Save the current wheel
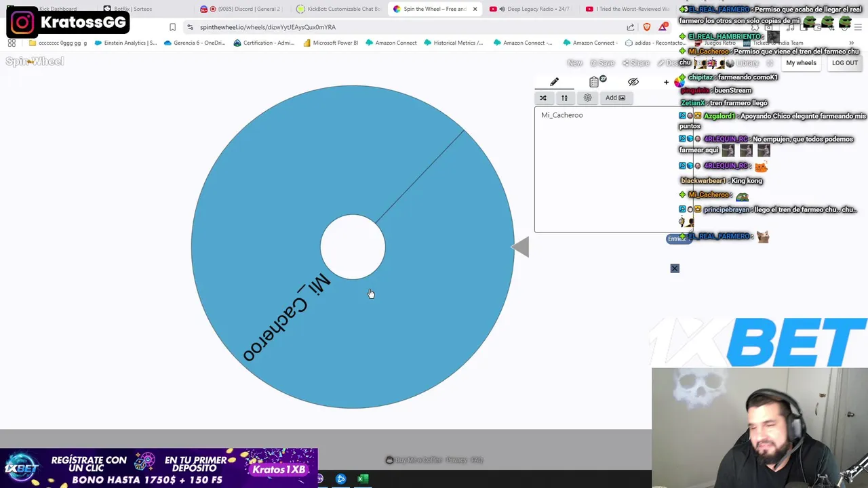Viewport: 868px width, 488px height. (602, 63)
